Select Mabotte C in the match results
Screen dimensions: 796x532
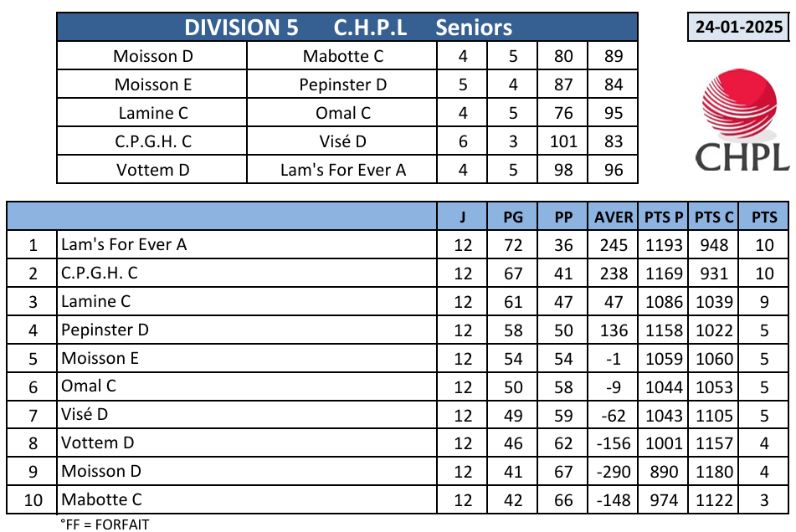tap(342, 57)
